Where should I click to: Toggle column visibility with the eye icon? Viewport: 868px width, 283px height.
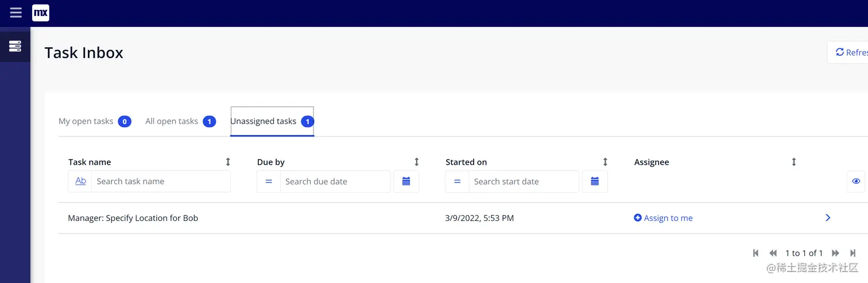coord(856,181)
